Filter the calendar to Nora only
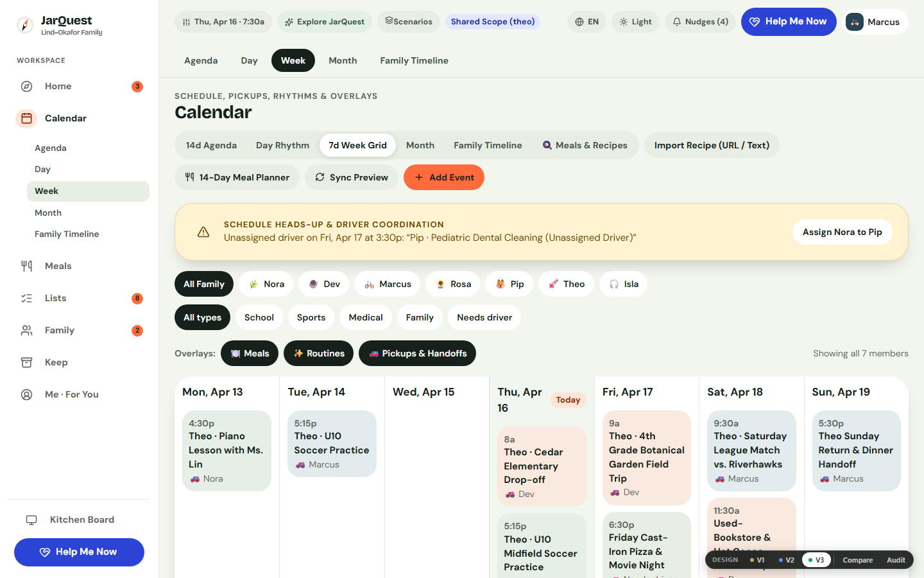 [x=266, y=284]
